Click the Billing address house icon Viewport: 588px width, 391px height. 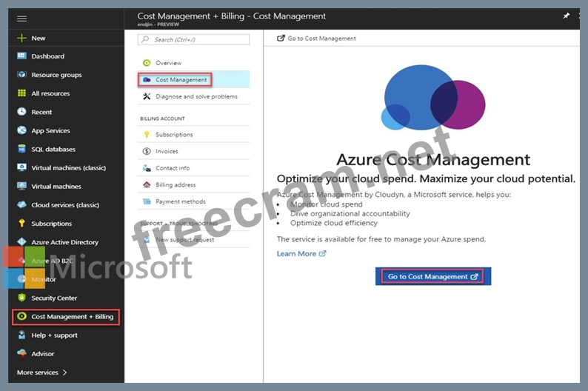click(x=147, y=185)
